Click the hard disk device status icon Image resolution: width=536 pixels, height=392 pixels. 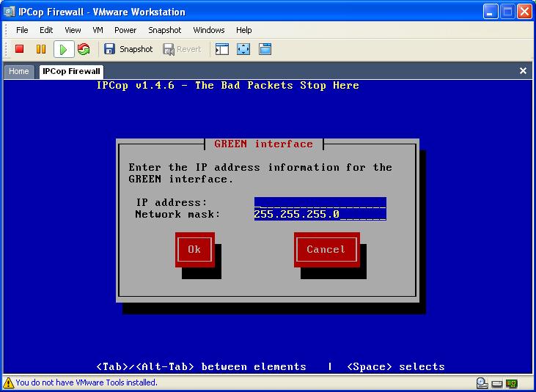497,384
